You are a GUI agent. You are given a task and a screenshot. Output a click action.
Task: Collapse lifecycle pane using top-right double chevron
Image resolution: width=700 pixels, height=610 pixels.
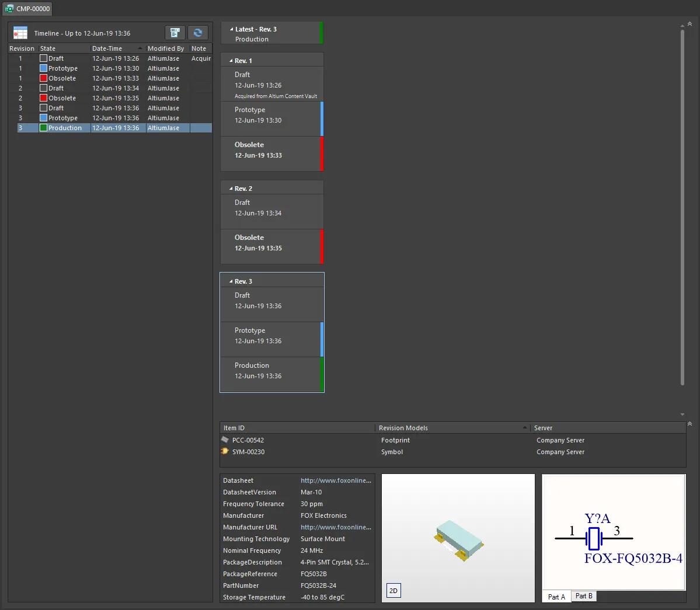coord(689,24)
